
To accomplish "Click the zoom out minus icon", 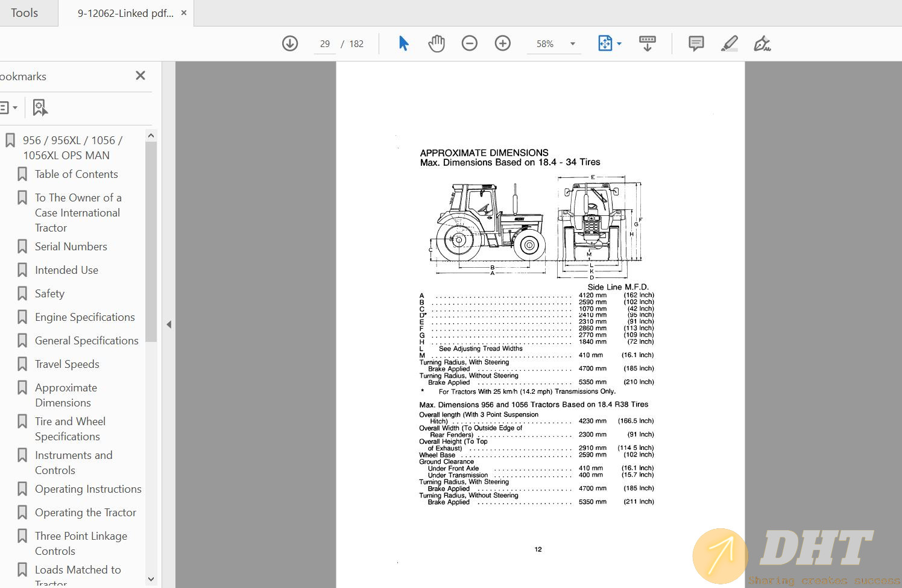I will pyautogui.click(x=469, y=43).
